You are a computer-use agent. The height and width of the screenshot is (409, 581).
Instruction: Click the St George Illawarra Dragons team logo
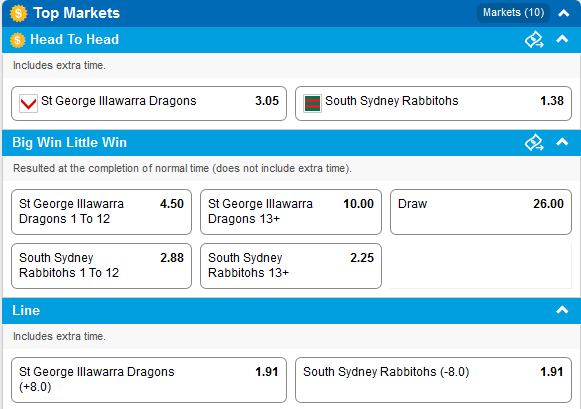click(x=28, y=103)
